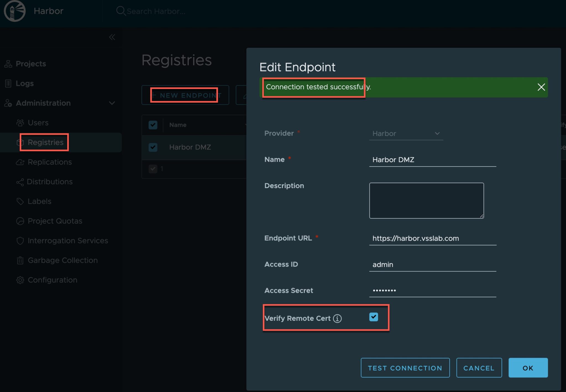Toggle the Harbor DMZ row checkbox

[x=153, y=147]
